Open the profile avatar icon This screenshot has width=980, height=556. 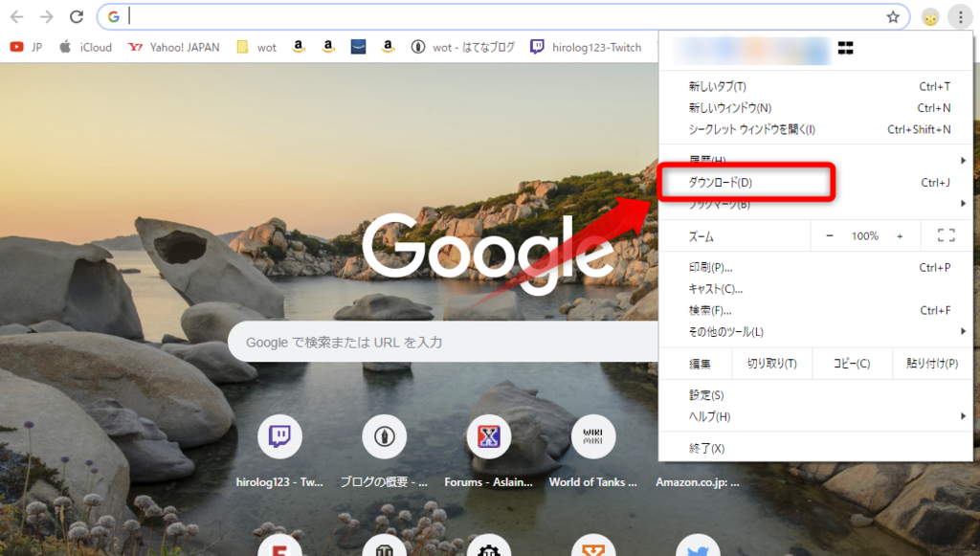(x=930, y=17)
